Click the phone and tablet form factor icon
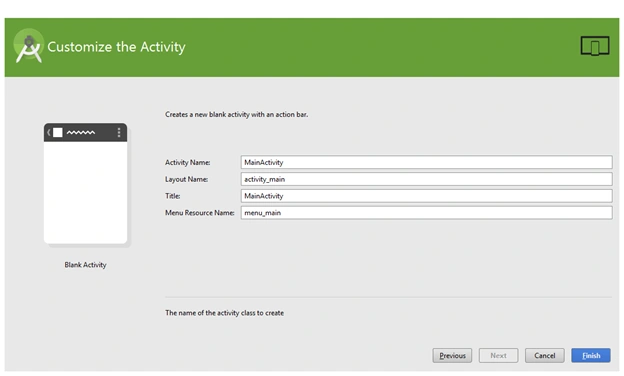This screenshot has width=624, height=376. (595, 46)
